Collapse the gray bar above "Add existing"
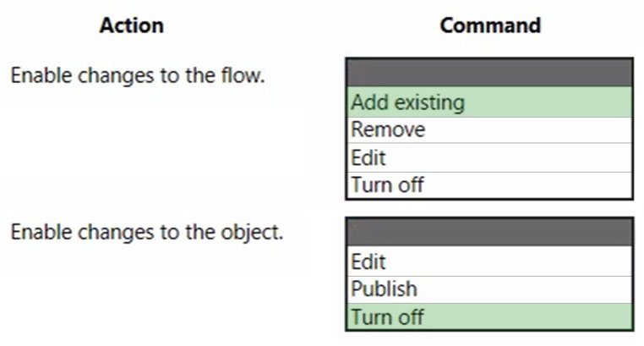 [489, 73]
